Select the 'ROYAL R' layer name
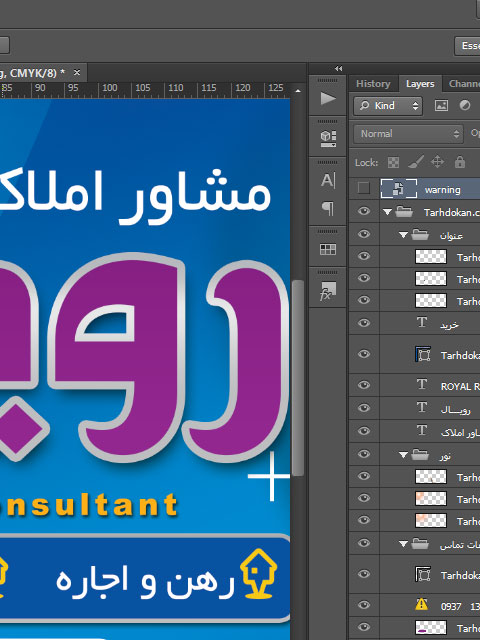The height and width of the screenshot is (640, 480). (x=460, y=387)
